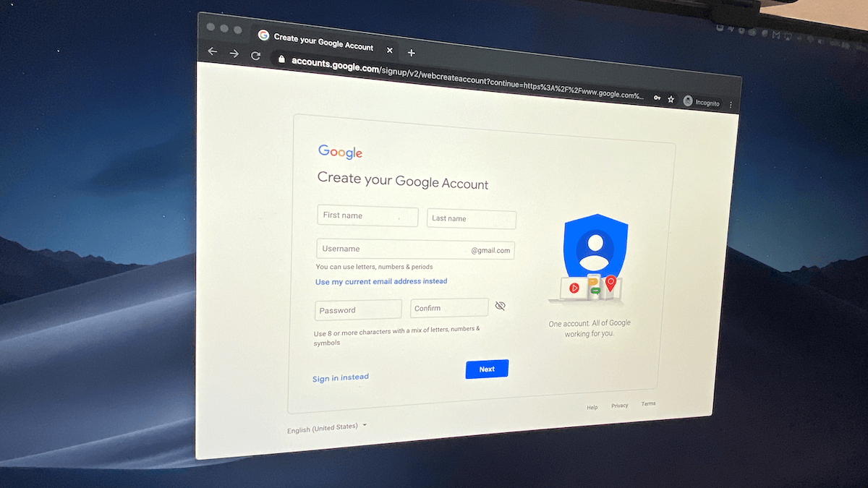Click the Wi-Fi icon in macOS menu bar
The width and height of the screenshot is (868, 488).
point(810,39)
